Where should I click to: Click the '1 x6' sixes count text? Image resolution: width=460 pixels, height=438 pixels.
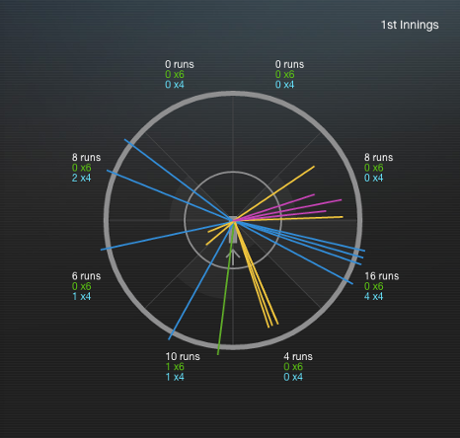click(x=175, y=367)
